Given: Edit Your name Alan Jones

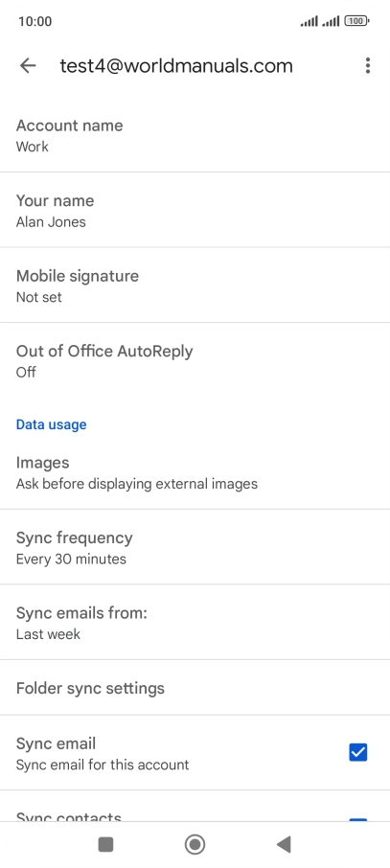Looking at the screenshot, I should pyautogui.click(x=195, y=210).
